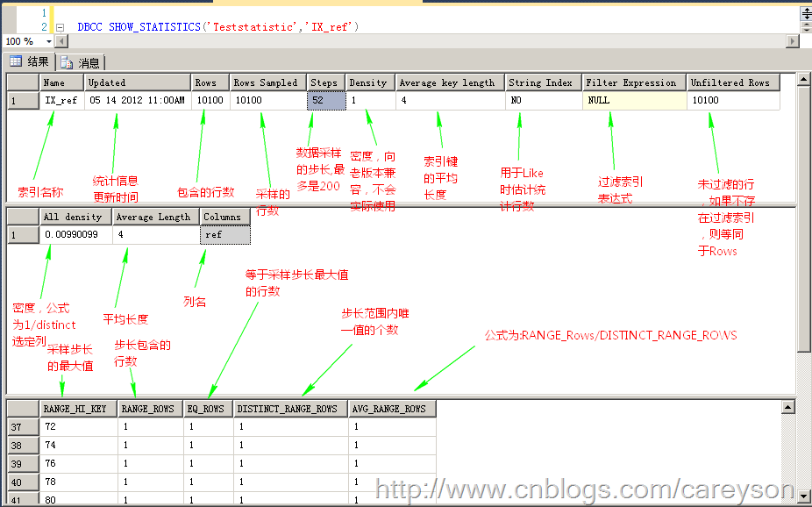Collapse the DBCC SHOW_STATISTICS code outline
Viewport: 812px width, 507px height.
pos(60,27)
